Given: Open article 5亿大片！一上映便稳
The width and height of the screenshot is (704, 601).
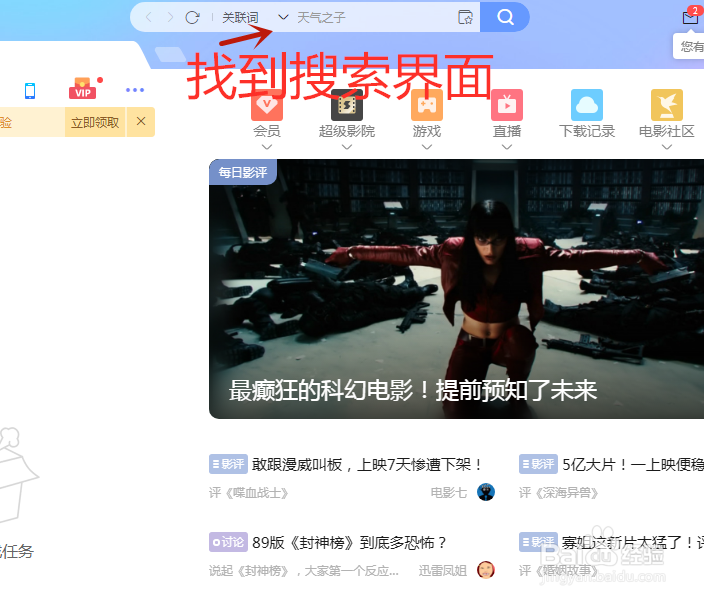Looking at the screenshot, I should 633,465.
